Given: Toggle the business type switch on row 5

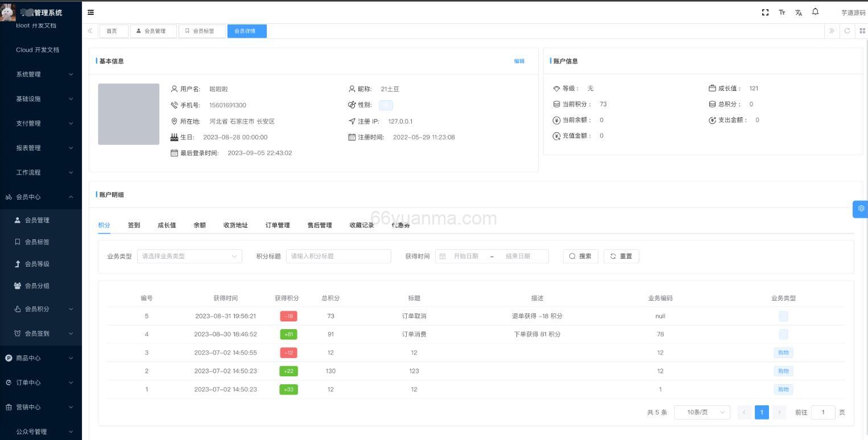Looking at the screenshot, I should [x=783, y=316].
